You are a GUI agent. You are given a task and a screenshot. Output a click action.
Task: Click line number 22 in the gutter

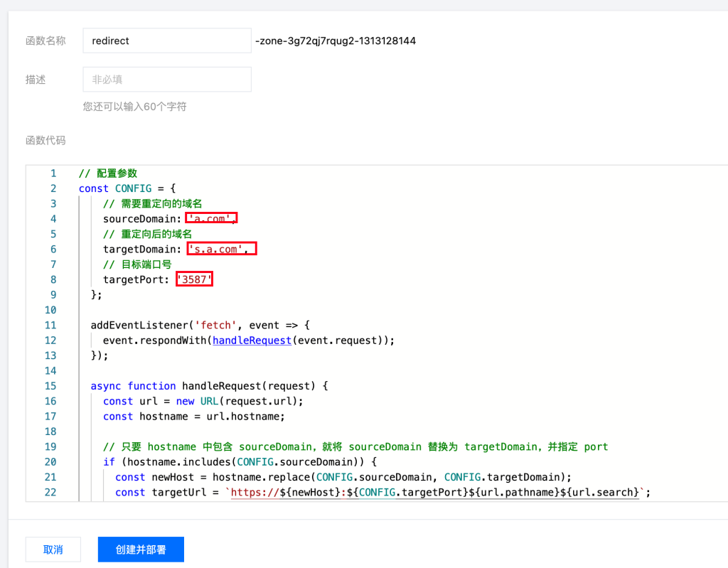pos(50,493)
